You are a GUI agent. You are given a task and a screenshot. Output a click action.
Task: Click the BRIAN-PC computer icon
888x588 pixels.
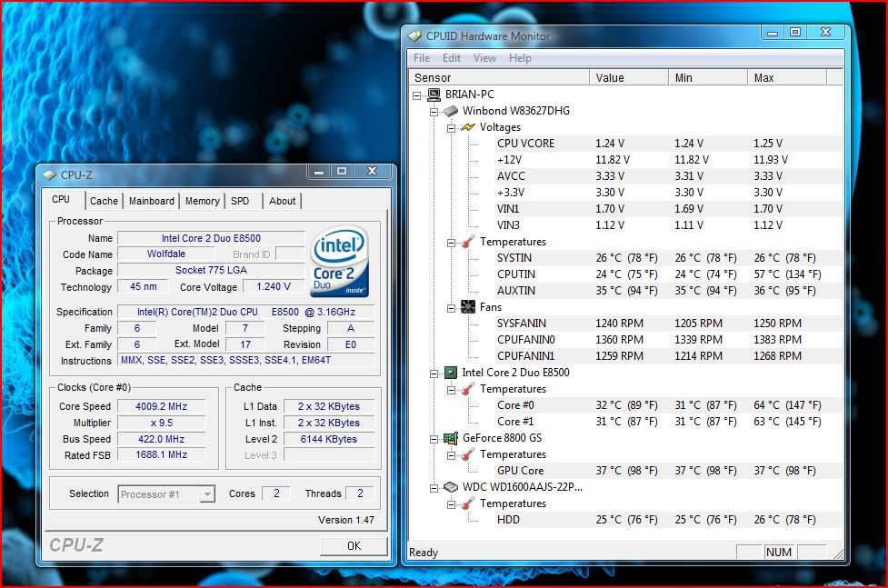click(434, 95)
